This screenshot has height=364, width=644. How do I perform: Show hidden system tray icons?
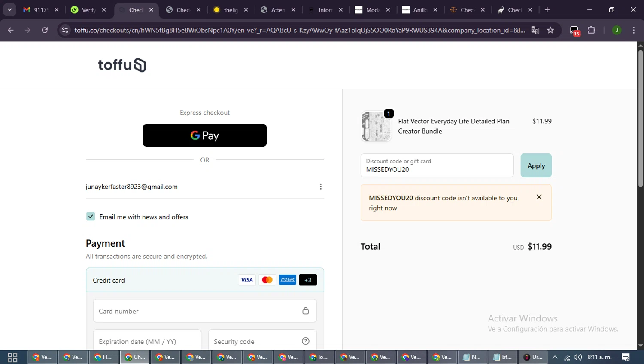click(555, 357)
